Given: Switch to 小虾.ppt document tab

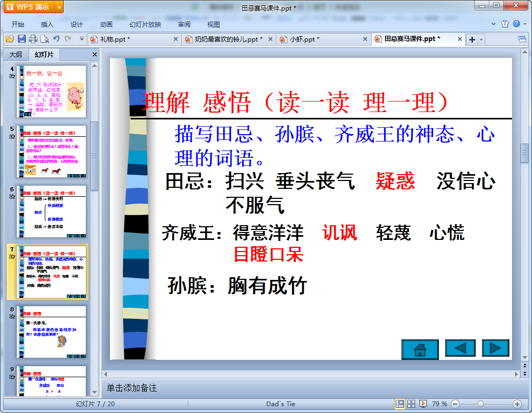Looking at the screenshot, I should 319,39.
